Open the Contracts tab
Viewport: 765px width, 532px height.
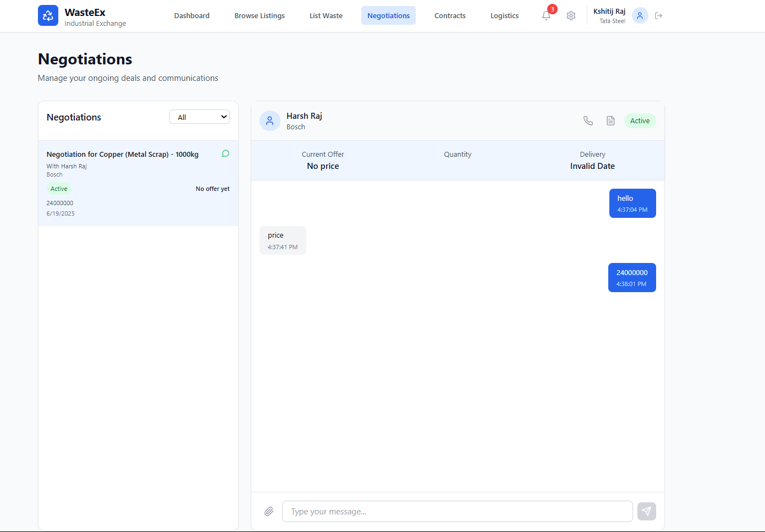tap(450, 15)
